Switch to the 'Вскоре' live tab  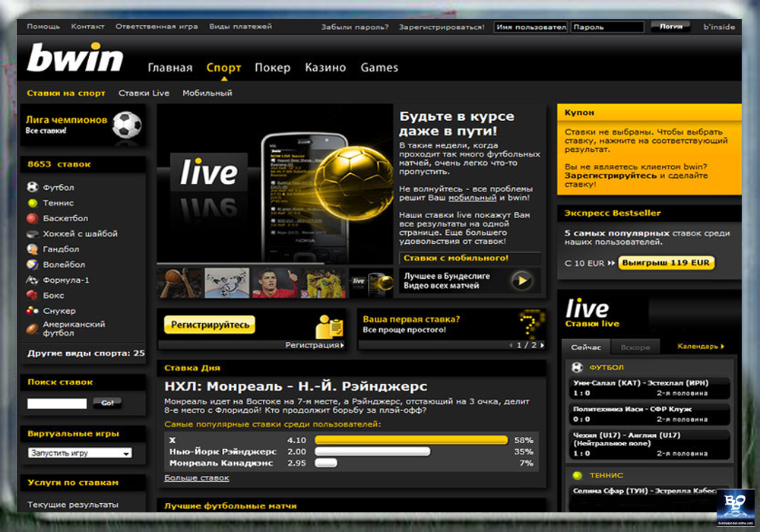(635, 347)
